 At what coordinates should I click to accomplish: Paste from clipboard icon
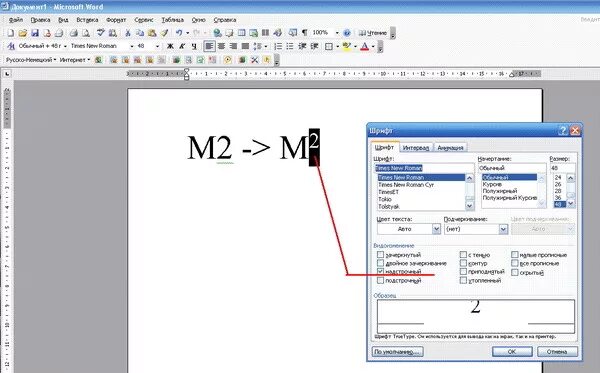click(x=152, y=33)
